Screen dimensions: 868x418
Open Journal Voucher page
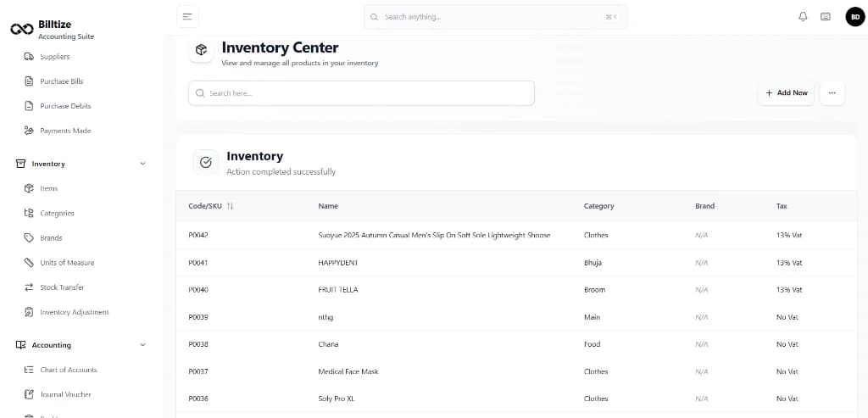click(65, 394)
